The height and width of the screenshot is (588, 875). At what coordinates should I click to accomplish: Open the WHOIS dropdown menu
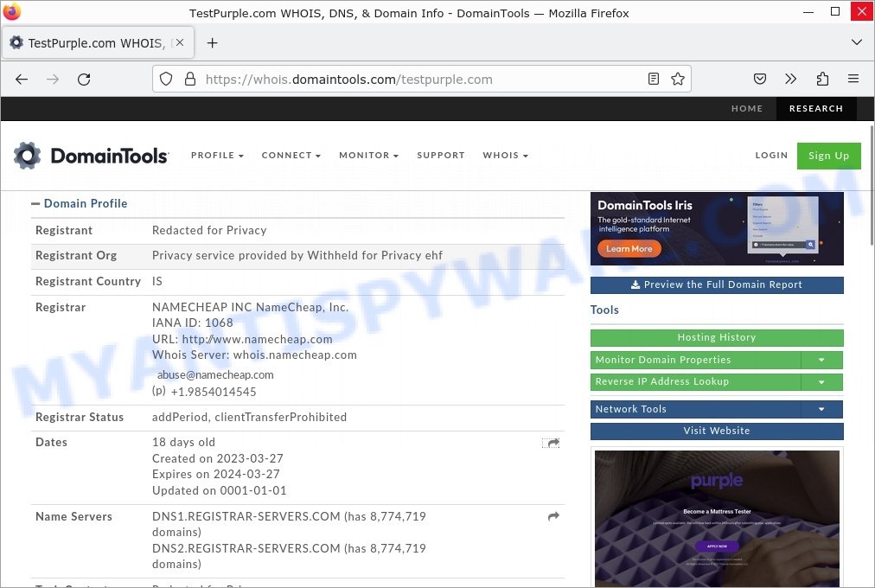coord(505,155)
